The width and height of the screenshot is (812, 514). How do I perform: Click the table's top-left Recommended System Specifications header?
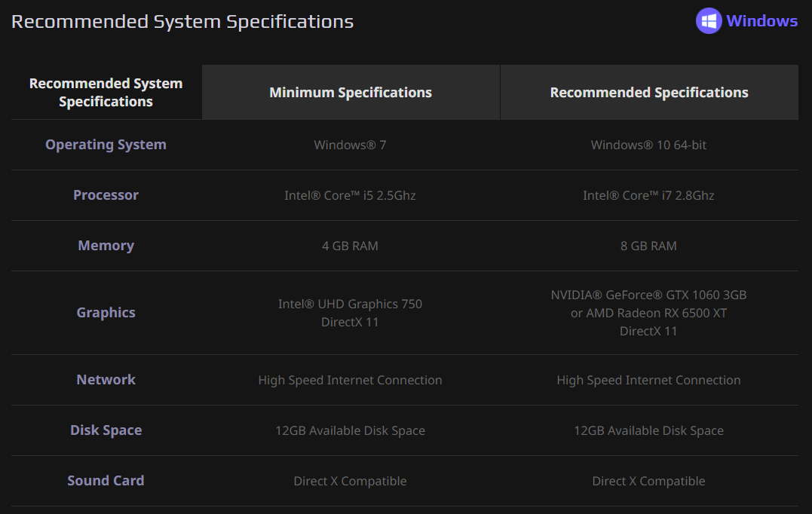point(106,92)
